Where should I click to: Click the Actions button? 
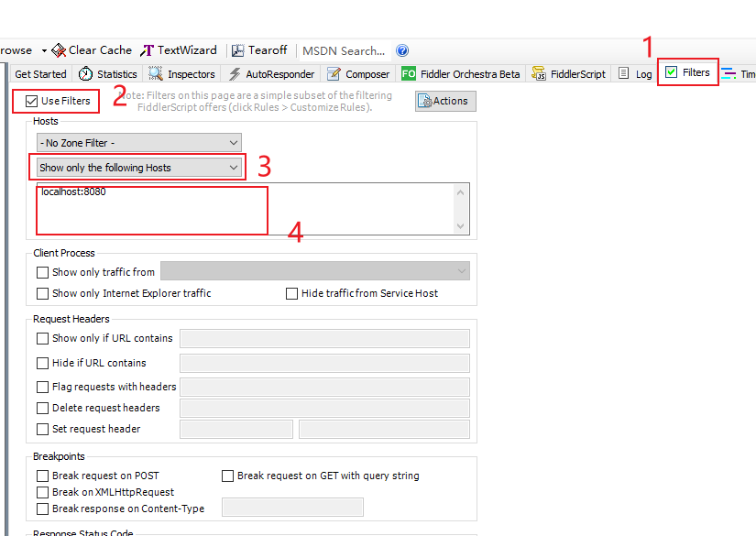coord(445,101)
